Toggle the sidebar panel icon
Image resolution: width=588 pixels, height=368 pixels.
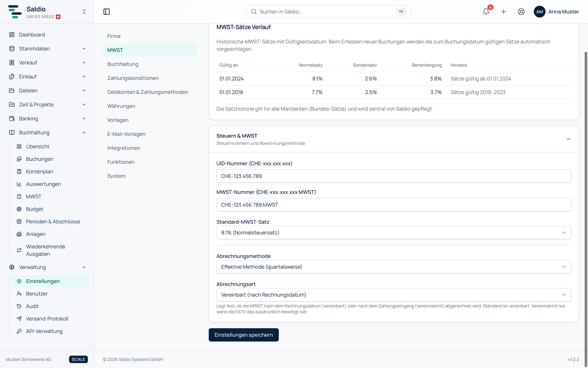107,12
